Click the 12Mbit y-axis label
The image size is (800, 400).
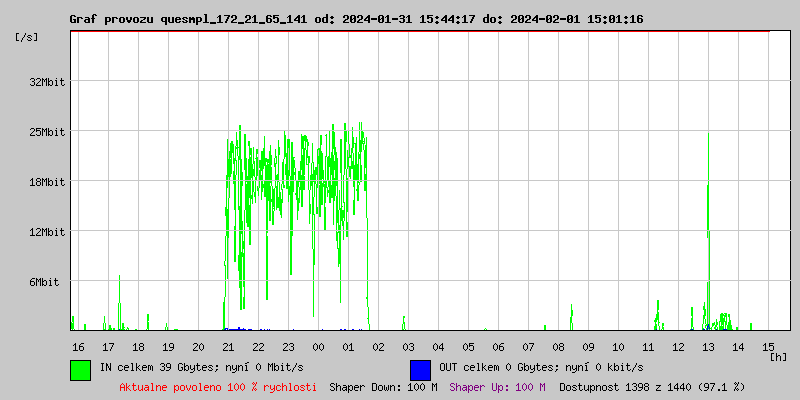[x=47, y=232]
